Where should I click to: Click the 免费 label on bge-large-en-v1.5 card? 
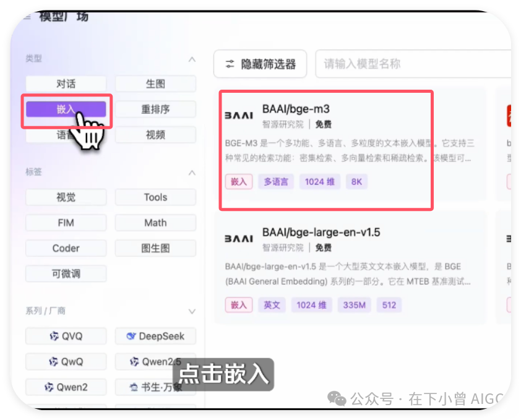click(323, 248)
